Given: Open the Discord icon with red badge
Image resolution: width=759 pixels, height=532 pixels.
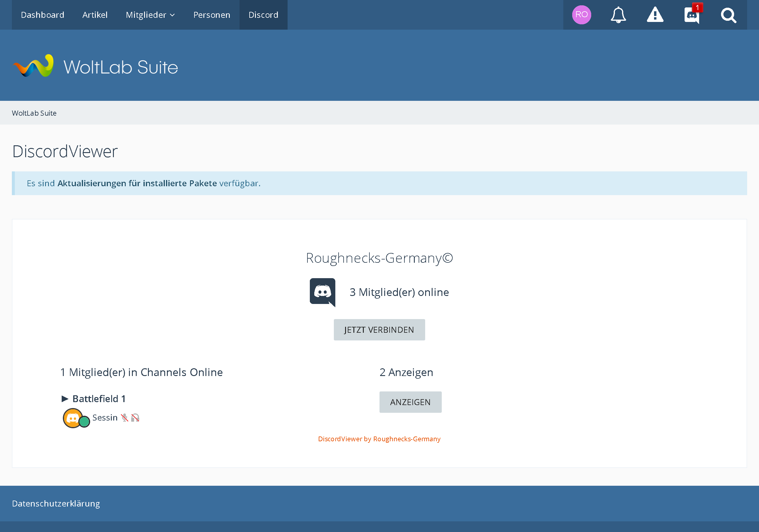Looking at the screenshot, I should point(693,15).
